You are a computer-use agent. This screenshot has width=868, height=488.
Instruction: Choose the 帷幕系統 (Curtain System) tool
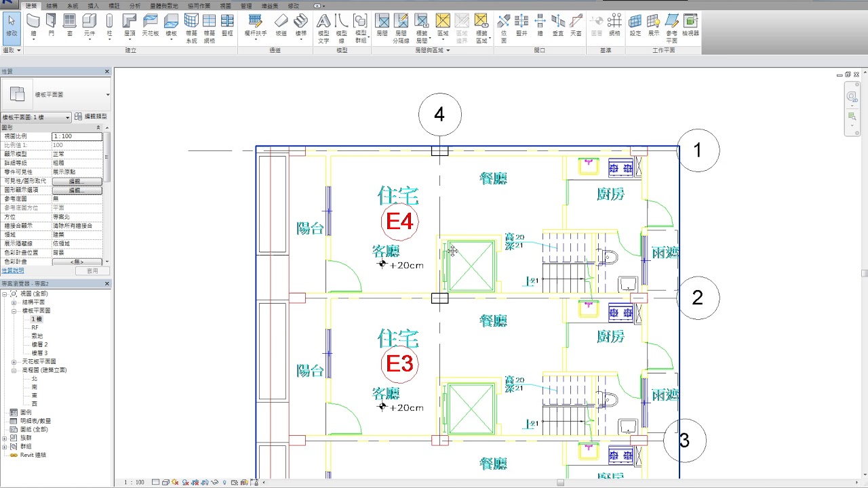click(192, 28)
